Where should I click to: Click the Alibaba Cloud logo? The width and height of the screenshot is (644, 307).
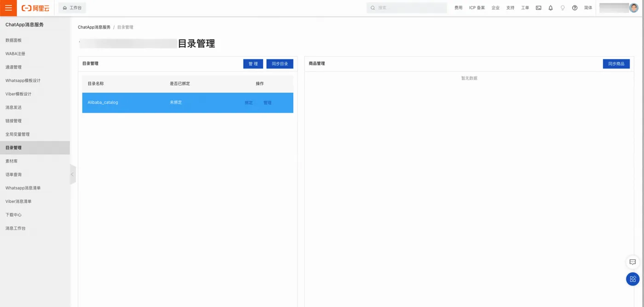[x=35, y=8]
